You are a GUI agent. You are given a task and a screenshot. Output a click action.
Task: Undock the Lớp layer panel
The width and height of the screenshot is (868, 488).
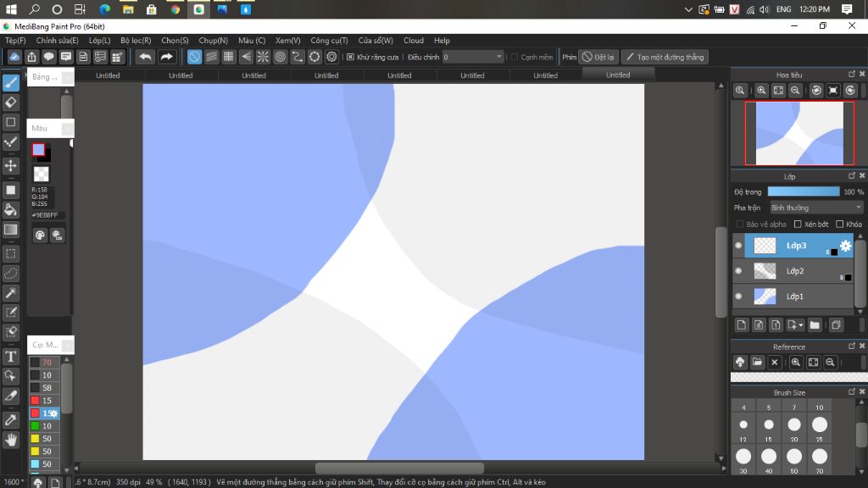click(x=851, y=175)
